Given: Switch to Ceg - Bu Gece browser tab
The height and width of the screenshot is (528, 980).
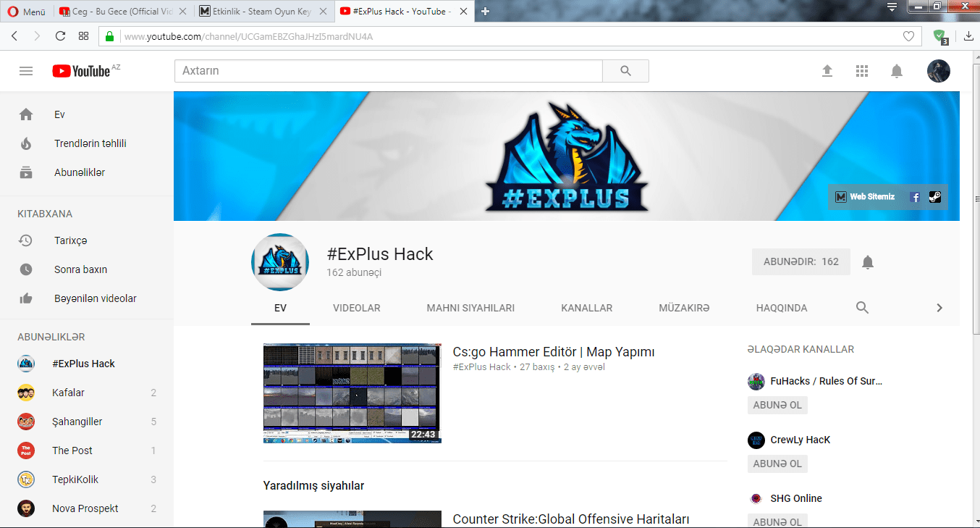Looking at the screenshot, I should pyautogui.click(x=123, y=12).
